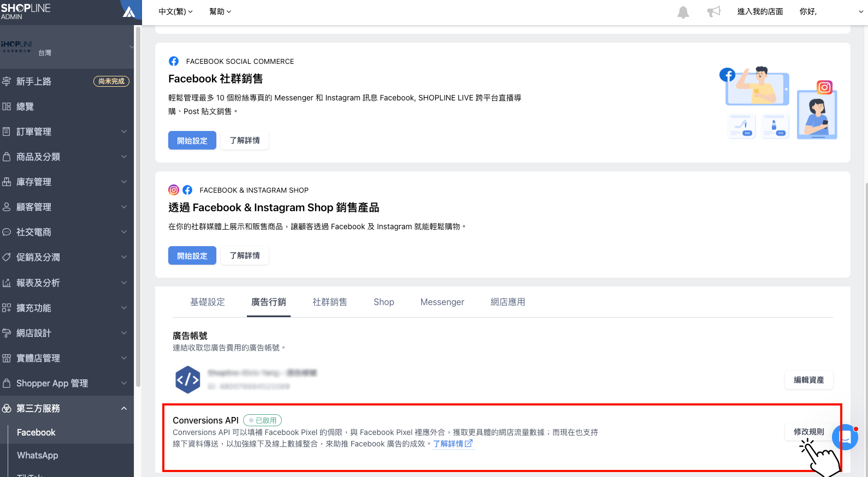Expand the 商品及分類 sidebar section
This screenshot has width=868, height=477.
(124, 157)
